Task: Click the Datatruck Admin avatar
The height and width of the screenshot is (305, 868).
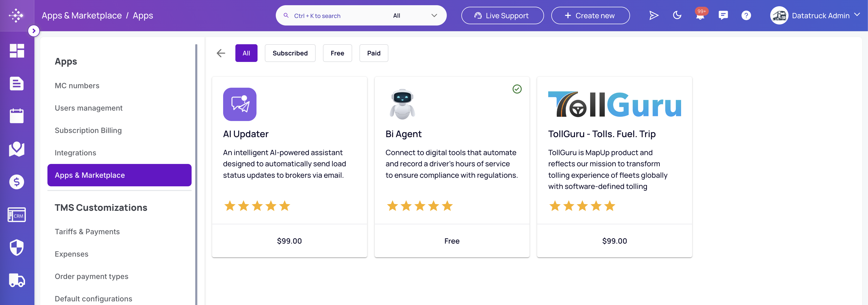Action: 779,15
